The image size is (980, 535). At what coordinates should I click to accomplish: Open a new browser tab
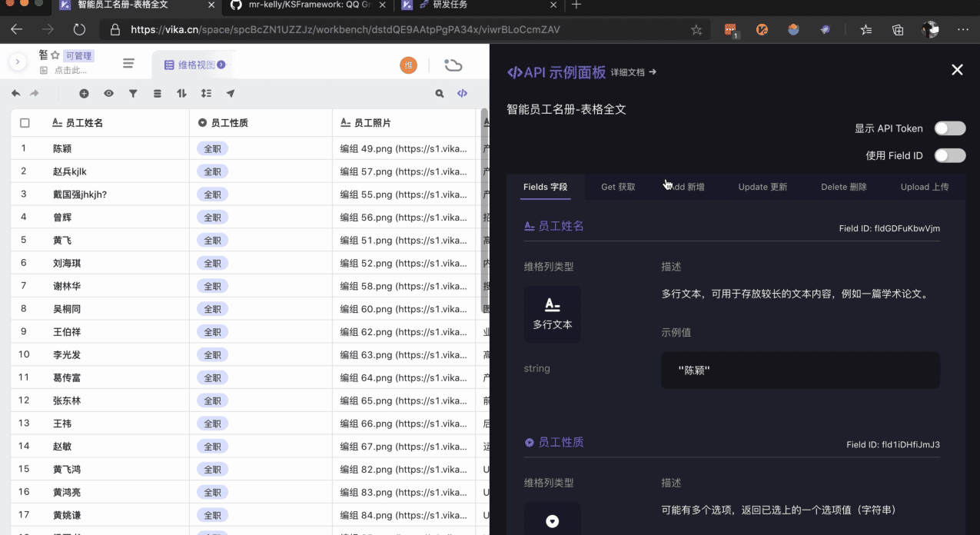tap(576, 5)
